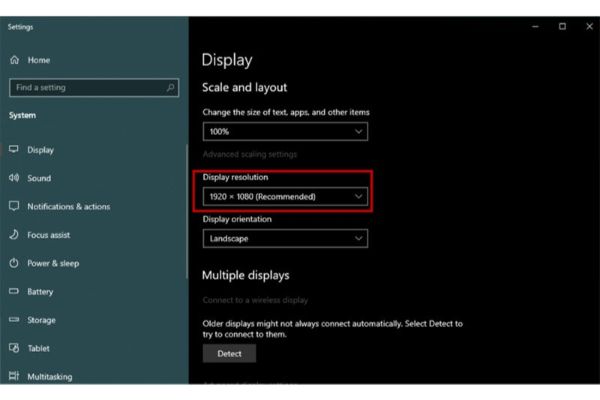Click the Battery icon in the sidebar
This screenshot has height=400, width=600.
tap(14, 291)
